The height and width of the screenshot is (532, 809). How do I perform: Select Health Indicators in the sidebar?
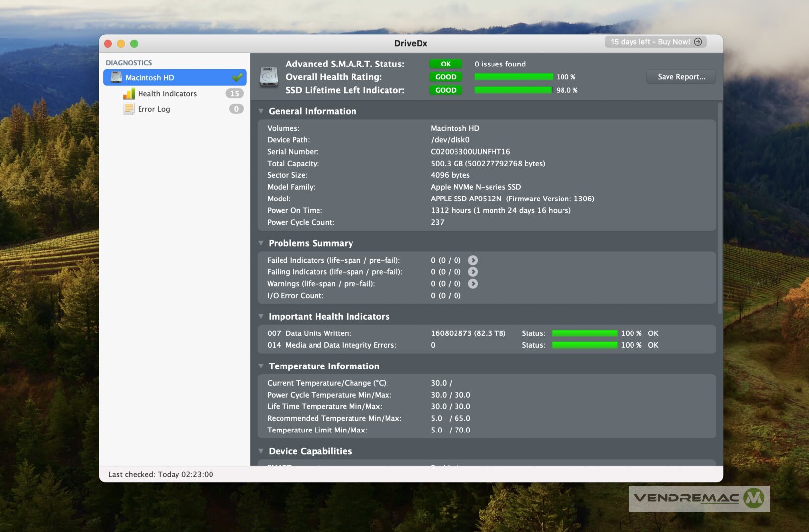[167, 94]
